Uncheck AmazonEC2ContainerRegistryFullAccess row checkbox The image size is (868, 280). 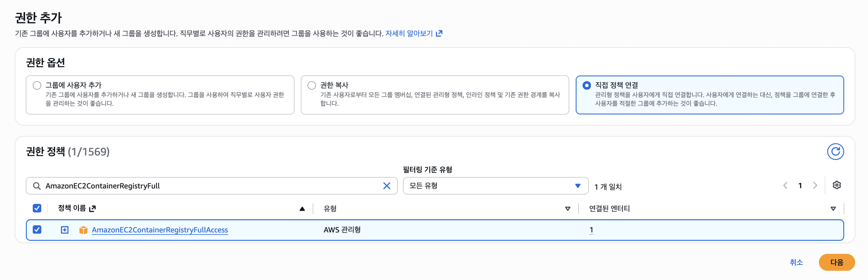click(37, 229)
